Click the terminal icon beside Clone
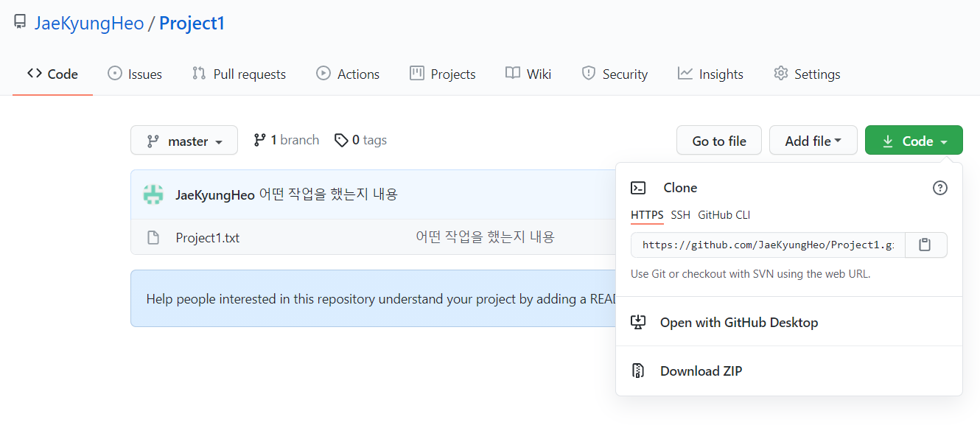Image resolution: width=980 pixels, height=442 pixels. point(638,188)
